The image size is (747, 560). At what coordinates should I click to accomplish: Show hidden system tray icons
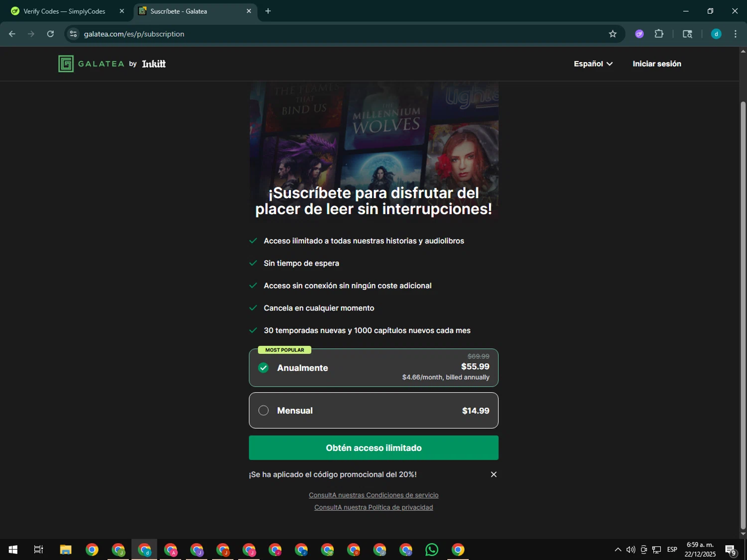pyautogui.click(x=618, y=550)
